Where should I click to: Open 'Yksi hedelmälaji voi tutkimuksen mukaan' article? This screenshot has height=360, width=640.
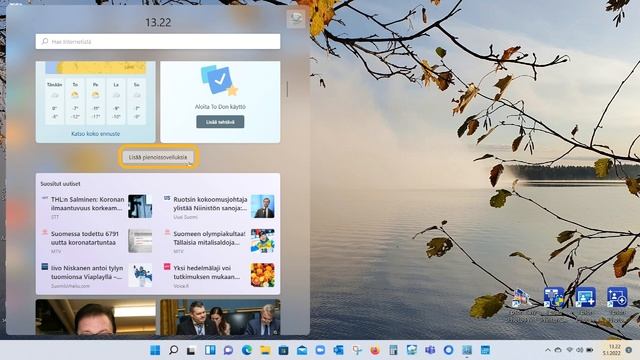pos(207,272)
